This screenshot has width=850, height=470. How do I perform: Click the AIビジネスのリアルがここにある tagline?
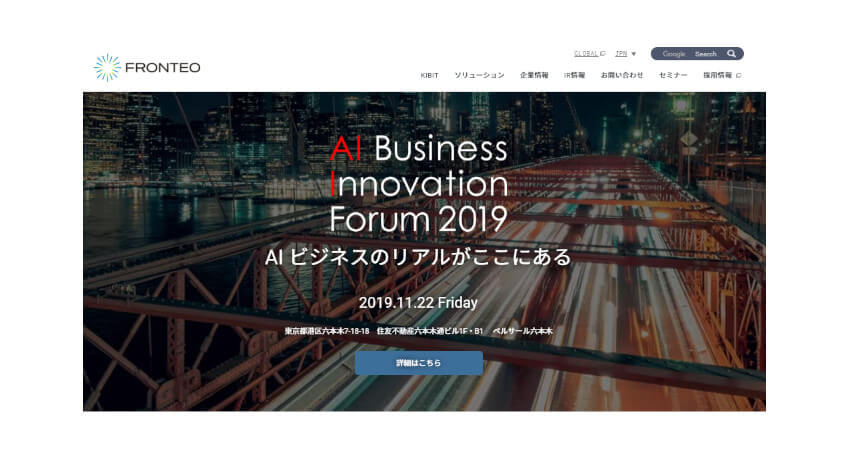tap(418, 257)
